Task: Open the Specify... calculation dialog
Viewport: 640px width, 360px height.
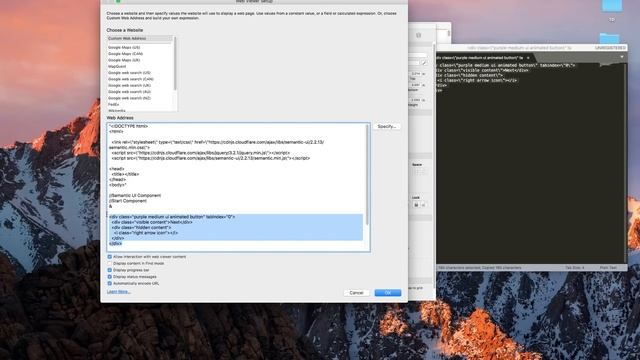Action: point(387,127)
